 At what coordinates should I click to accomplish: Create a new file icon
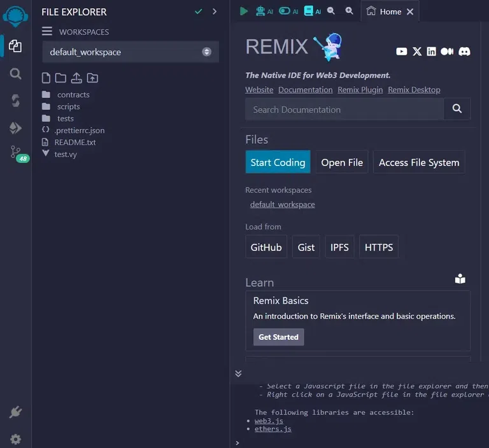[46, 78]
